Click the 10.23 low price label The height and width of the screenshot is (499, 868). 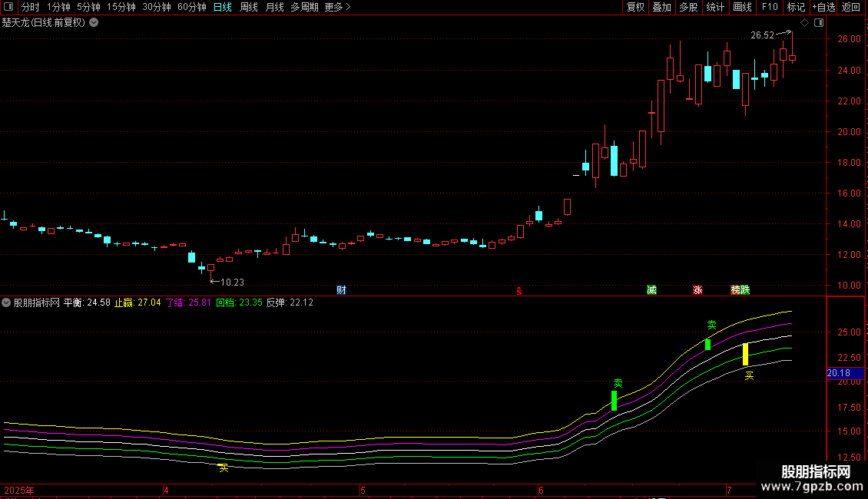(x=233, y=283)
